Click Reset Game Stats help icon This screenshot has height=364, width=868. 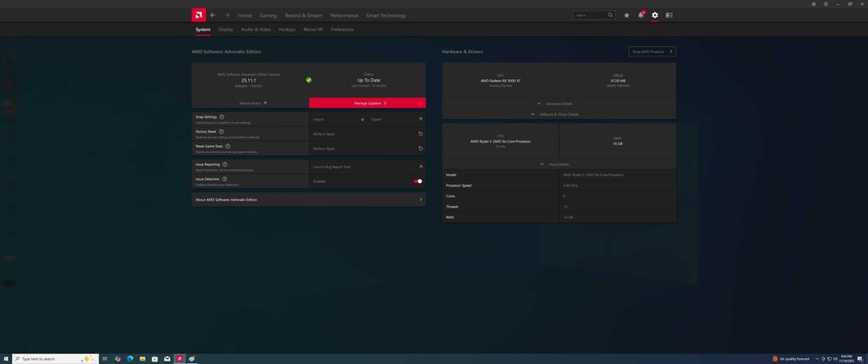[x=227, y=146]
